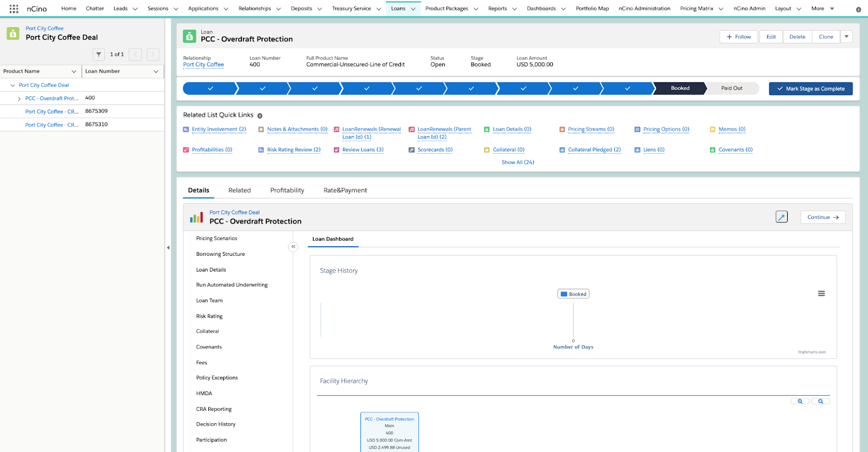Open Portfolio Map in navigation bar
The width and height of the screenshot is (868, 452).
pos(592,9)
